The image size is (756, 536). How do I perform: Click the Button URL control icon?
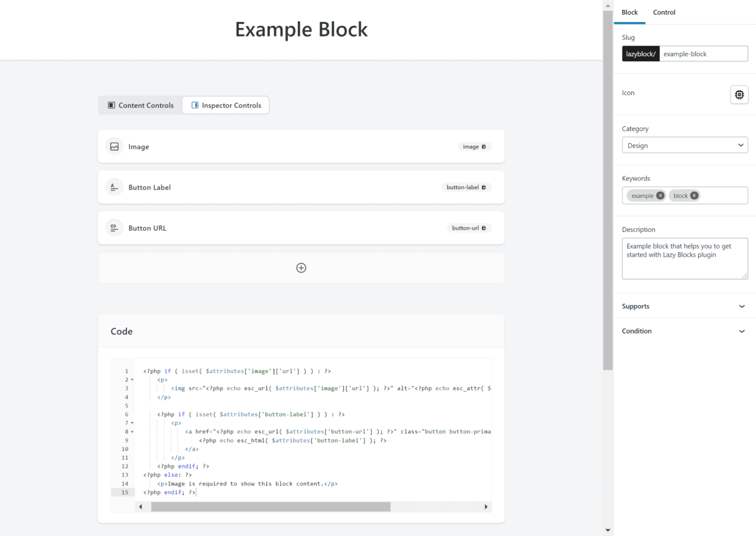[114, 228]
